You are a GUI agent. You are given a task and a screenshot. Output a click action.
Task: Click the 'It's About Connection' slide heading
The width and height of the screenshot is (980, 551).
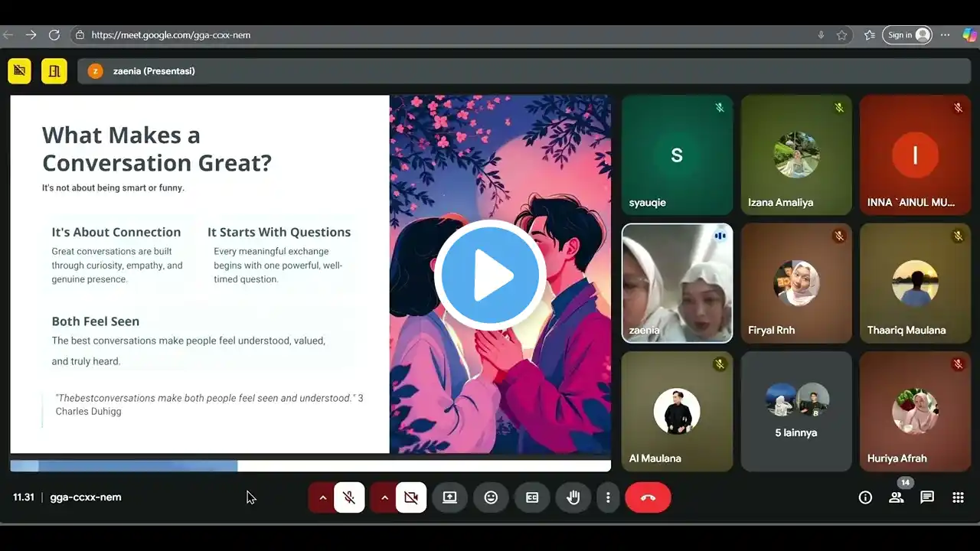tap(116, 232)
